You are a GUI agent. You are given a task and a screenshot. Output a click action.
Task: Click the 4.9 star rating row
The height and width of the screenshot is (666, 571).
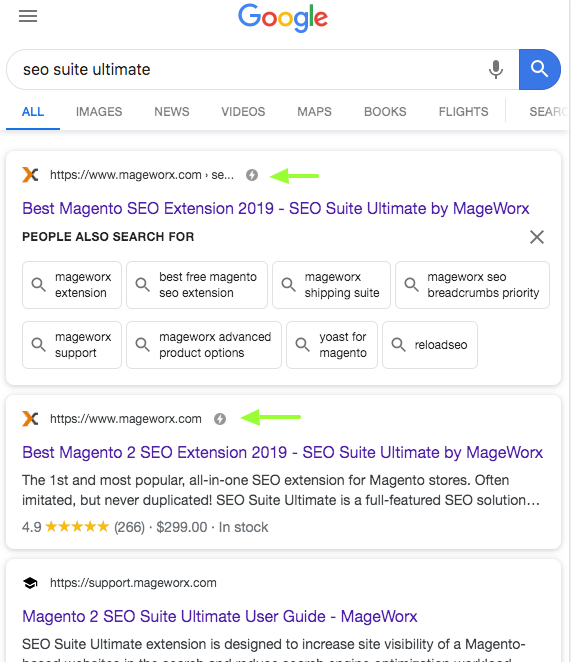point(145,527)
